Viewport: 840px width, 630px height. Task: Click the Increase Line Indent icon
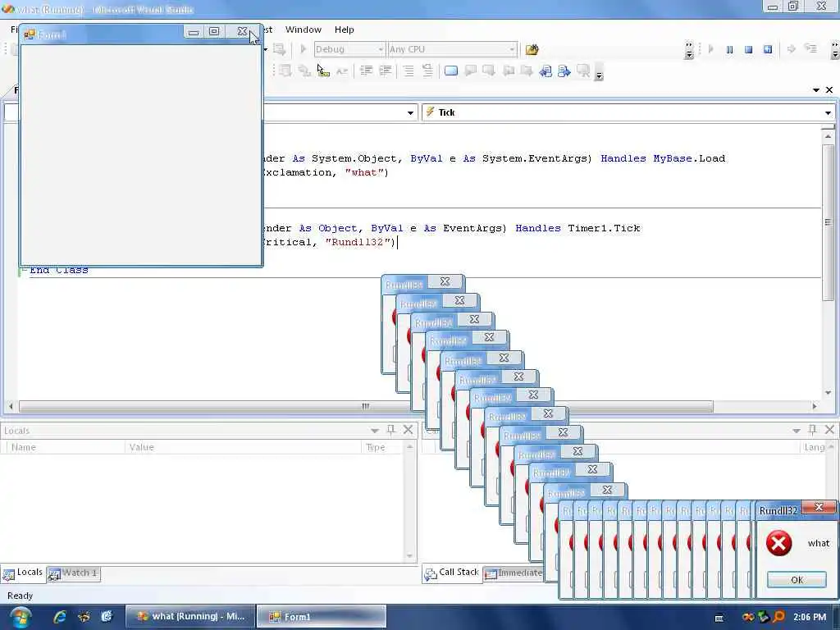click(x=386, y=71)
